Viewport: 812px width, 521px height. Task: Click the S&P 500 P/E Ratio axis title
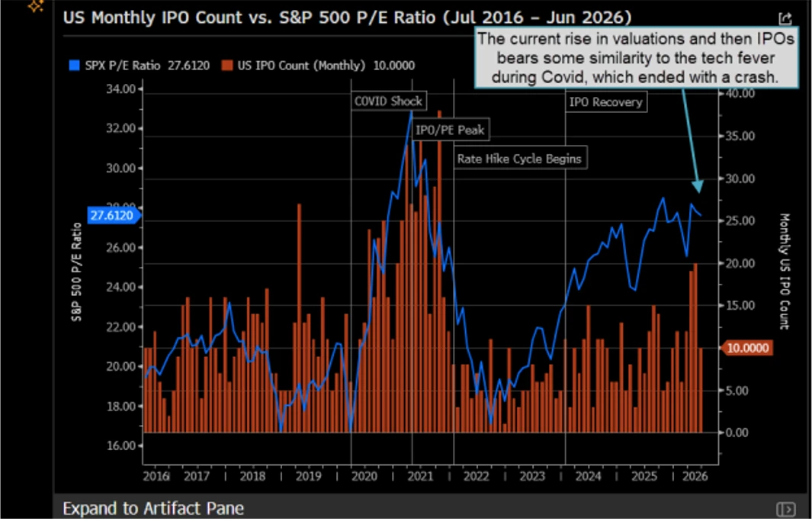(x=77, y=272)
